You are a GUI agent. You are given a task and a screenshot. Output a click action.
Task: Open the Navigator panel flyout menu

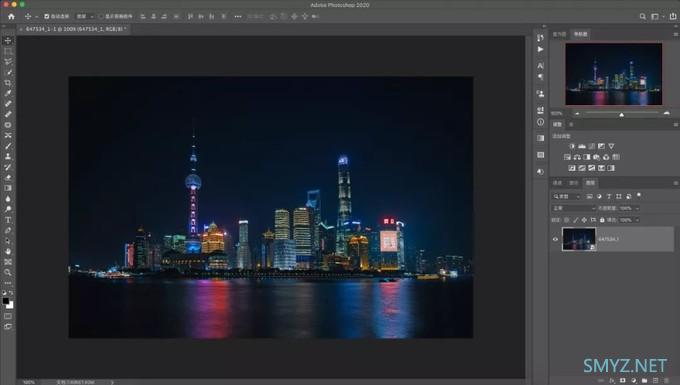676,34
